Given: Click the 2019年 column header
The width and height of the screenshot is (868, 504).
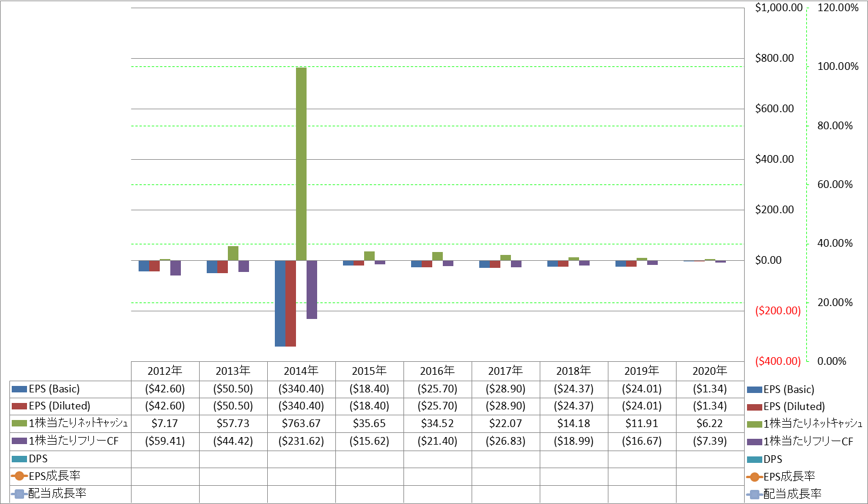Looking at the screenshot, I should [x=642, y=371].
